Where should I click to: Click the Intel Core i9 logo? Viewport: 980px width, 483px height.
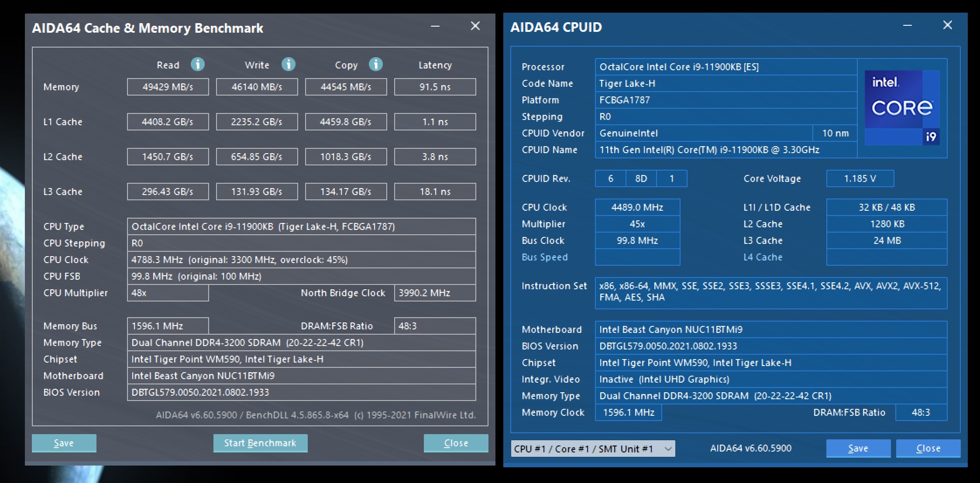902,107
